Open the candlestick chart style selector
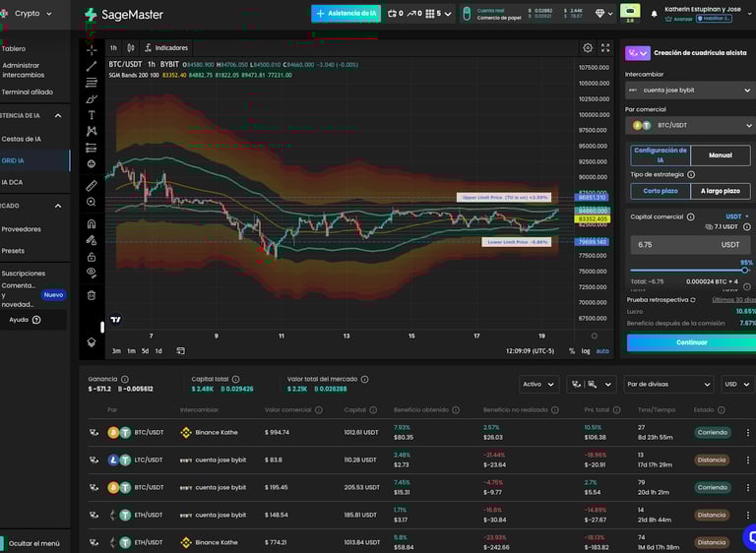This screenshot has width=756, height=553. click(131, 48)
